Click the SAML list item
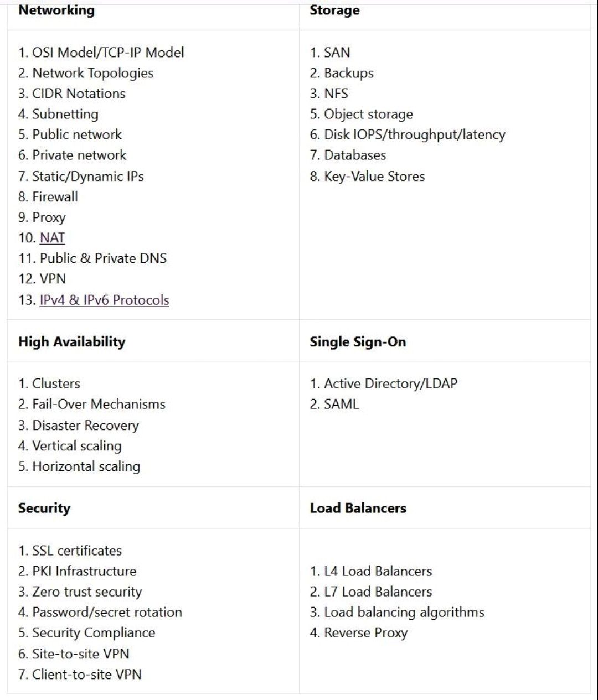This screenshot has width=598, height=700. tap(334, 404)
